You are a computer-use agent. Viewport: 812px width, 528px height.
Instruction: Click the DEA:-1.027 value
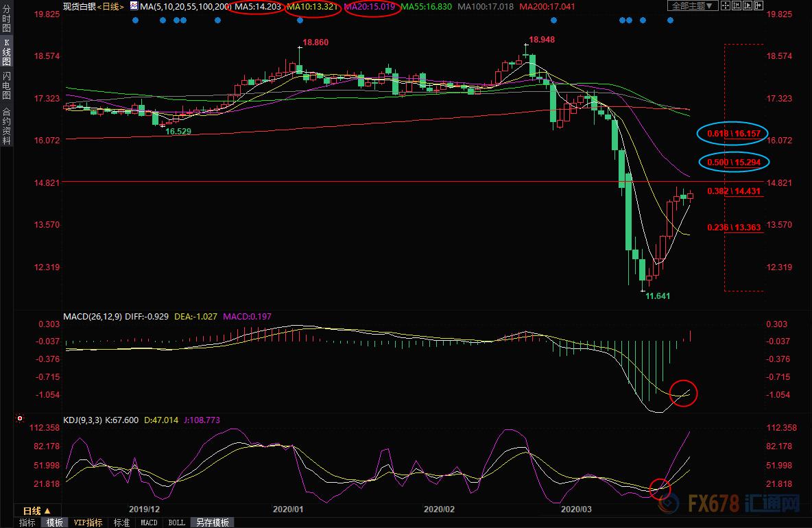coord(195,316)
